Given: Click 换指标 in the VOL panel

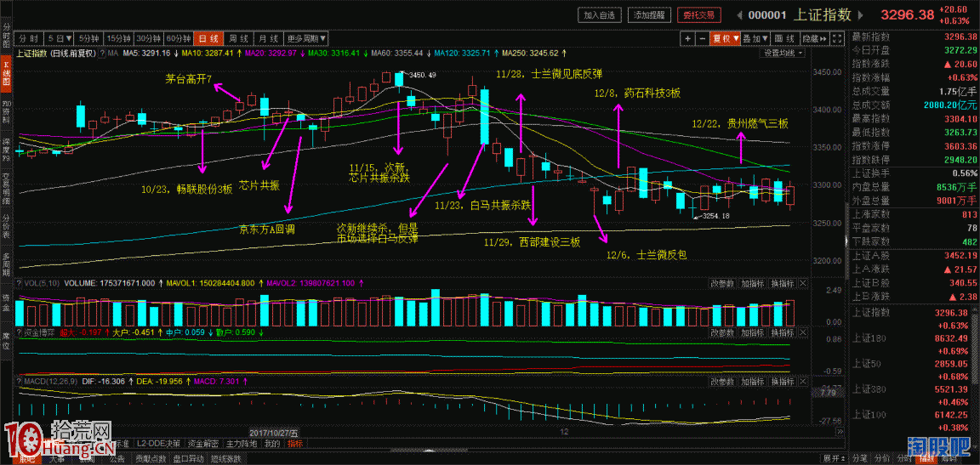Looking at the screenshot, I should pyautogui.click(x=782, y=283).
